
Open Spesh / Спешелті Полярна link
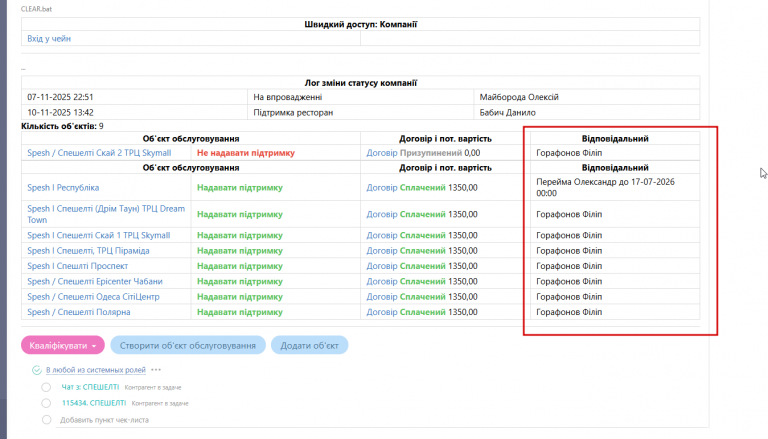pyautogui.click(x=79, y=312)
